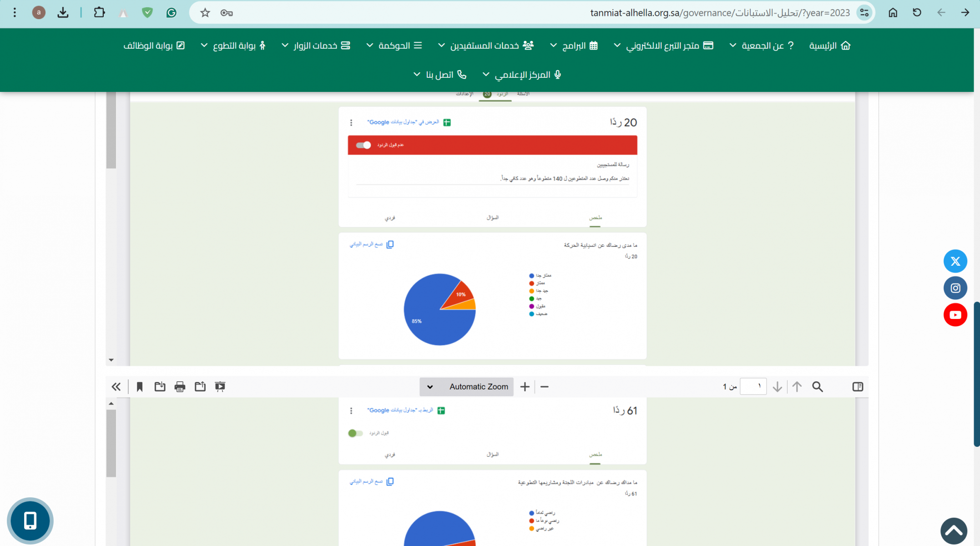980x546 pixels.
Task: Open بوابة الوظائف jobs portal
Action: pyautogui.click(x=154, y=45)
